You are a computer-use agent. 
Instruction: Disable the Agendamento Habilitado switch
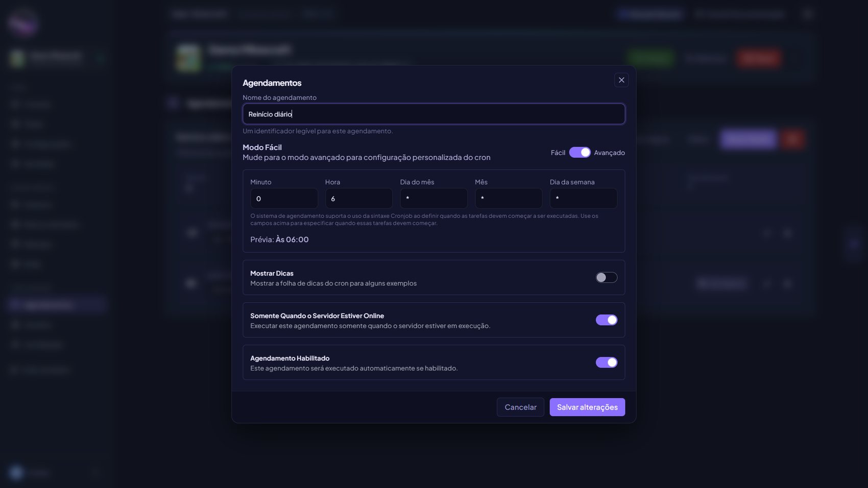click(x=607, y=362)
